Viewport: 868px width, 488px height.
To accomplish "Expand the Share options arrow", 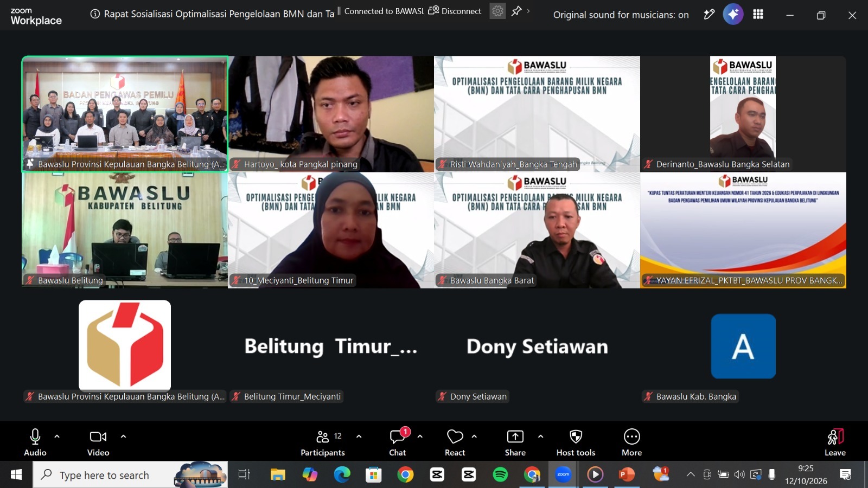I will coord(540,436).
